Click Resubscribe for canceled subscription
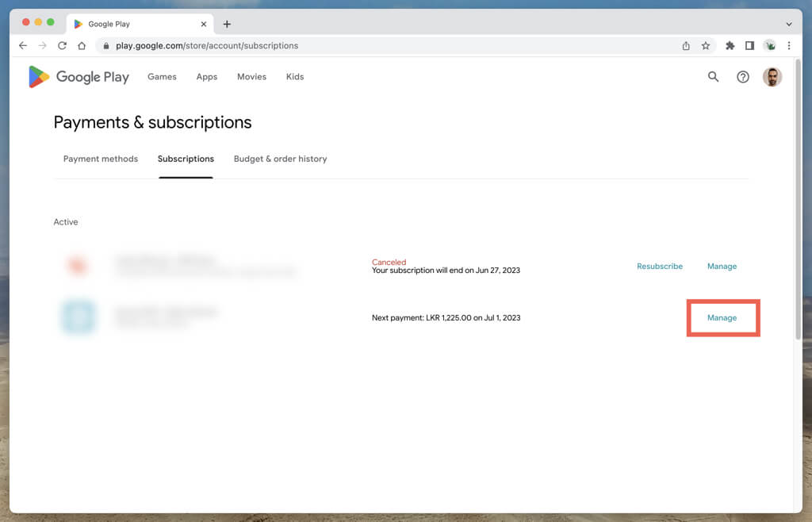The image size is (812, 522). click(x=659, y=267)
